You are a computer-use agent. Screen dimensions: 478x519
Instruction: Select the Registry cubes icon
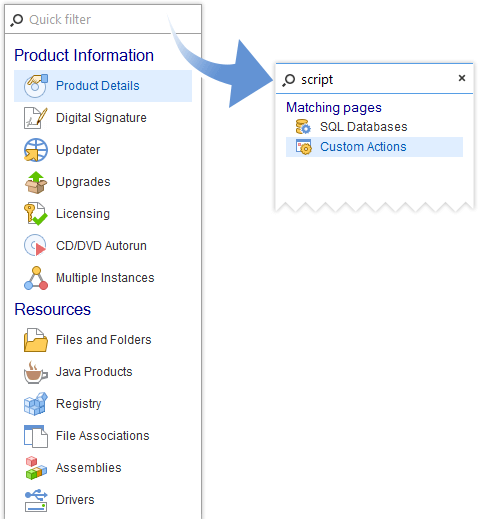pyautogui.click(x=36, y=404)
